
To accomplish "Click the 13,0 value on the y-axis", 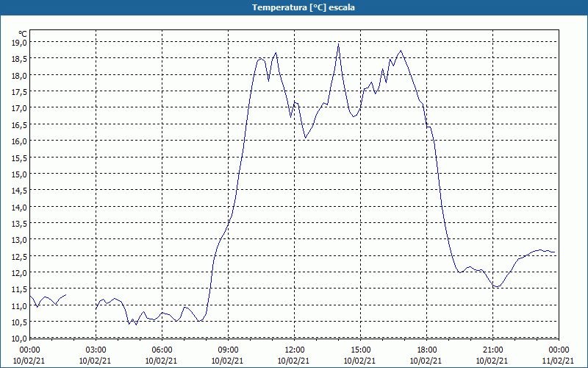I will (19, 240).
